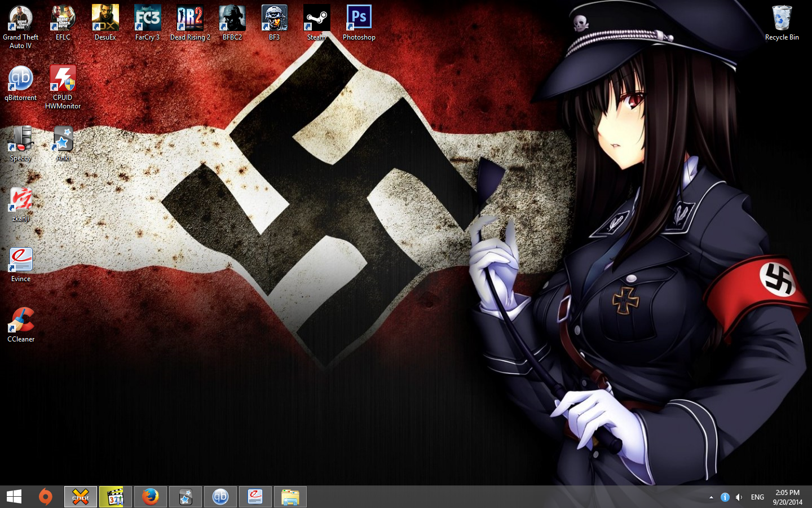Open Origin from the taskbar
Image resolution: width=812 pixels, height=508 pixels.
tap(46, 497)
